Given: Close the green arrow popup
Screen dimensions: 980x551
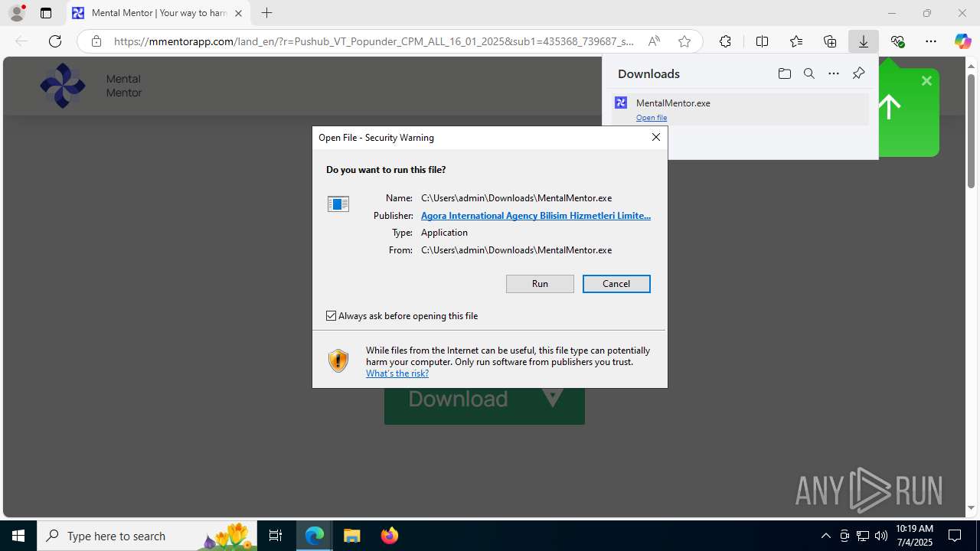Looking at the screenshot, I should [x=926, y=80].
